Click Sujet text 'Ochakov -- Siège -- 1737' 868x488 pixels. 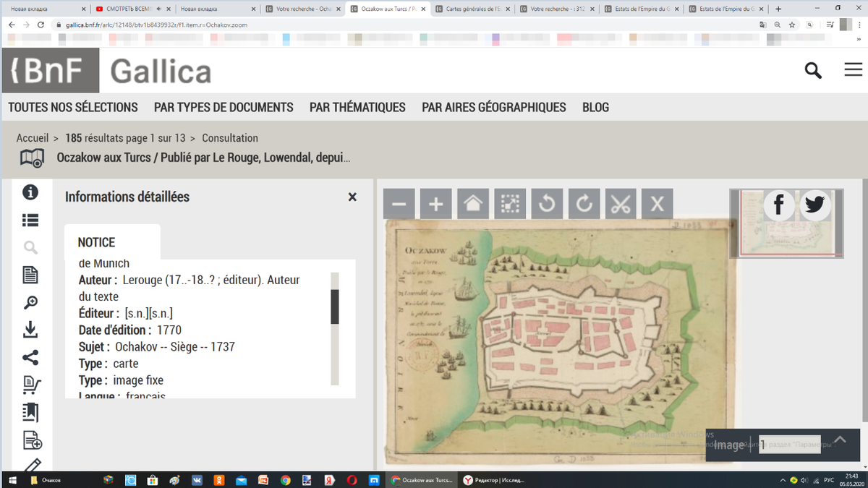click(175, 347)
